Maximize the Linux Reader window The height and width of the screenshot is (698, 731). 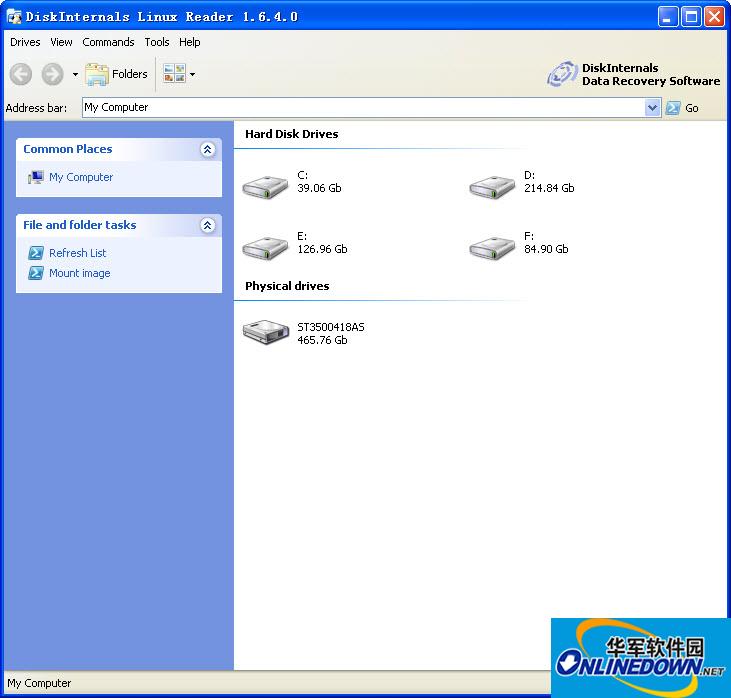[691, 17]
